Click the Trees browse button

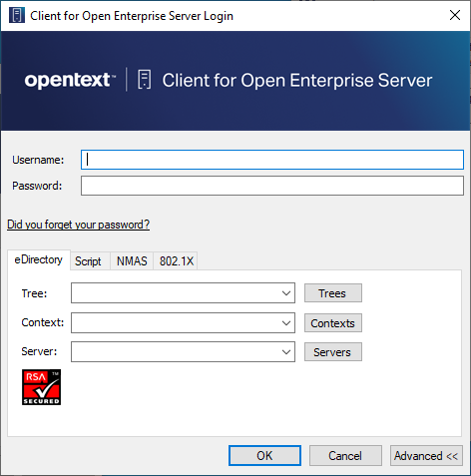333,293
